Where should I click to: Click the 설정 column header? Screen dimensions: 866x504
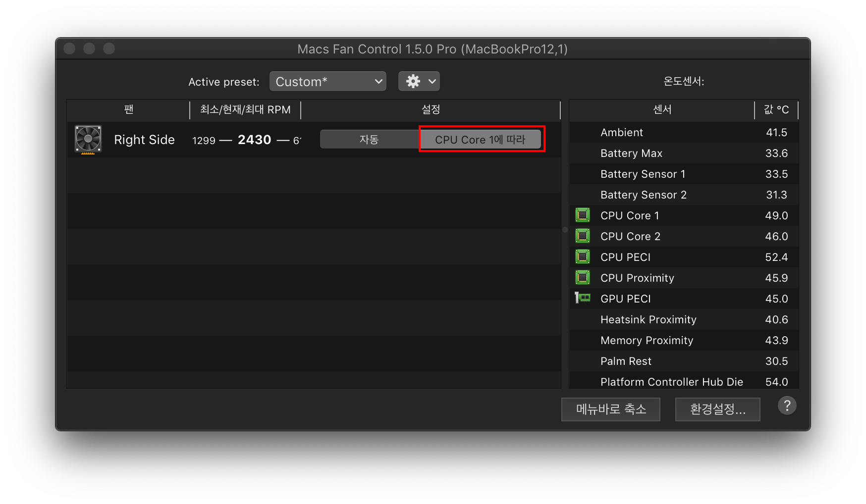(431, 110)
